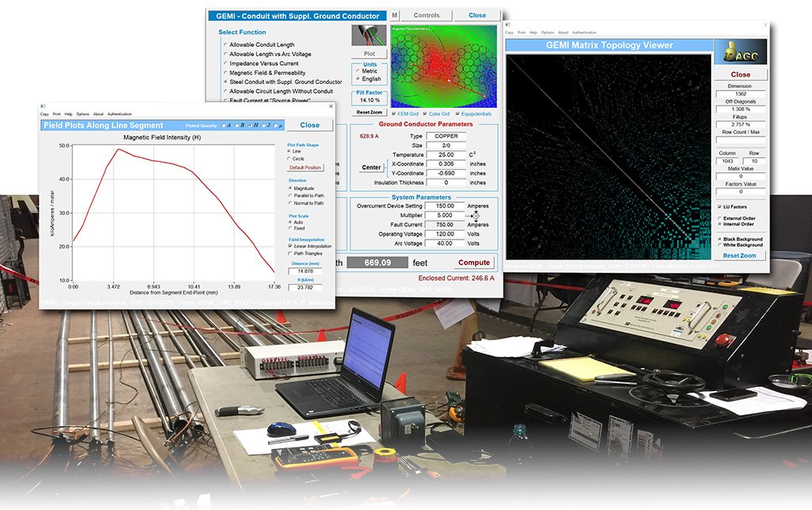Click the Compute button

point(474,263)
